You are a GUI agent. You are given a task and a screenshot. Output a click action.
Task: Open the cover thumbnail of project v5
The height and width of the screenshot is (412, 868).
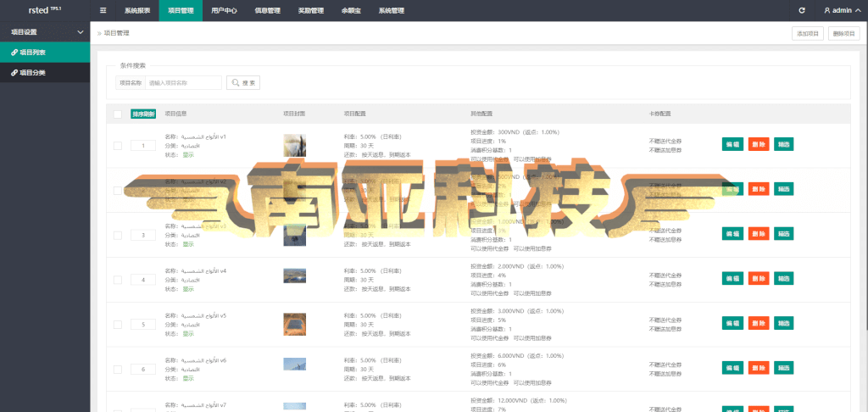click(294, 325)
